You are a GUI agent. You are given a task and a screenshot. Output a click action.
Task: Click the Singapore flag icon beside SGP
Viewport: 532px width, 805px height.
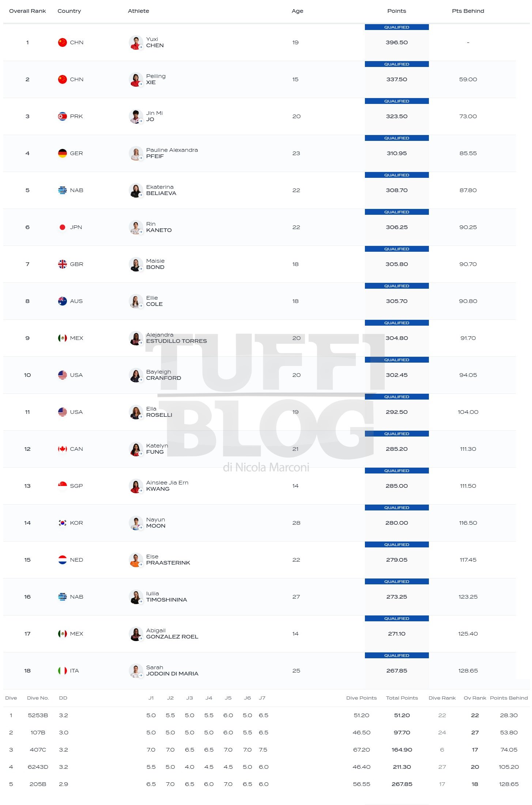tap(63, 486)
